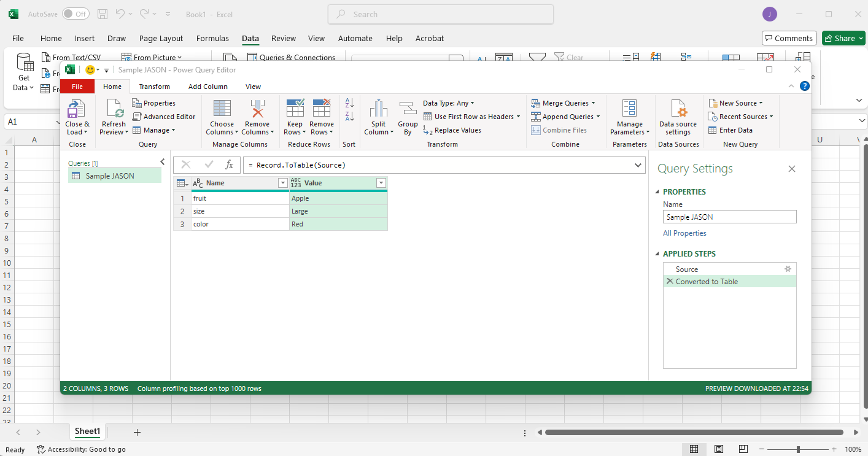Viewport: 868px width, 456px height.
Task: Click the Close & Load icon
Action: tap(76, 109)
